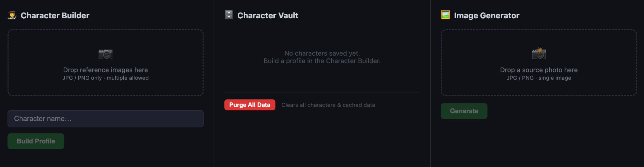Click the Character Vault file cabinet icon
The height and width of the screenshot is (167, 644).
pyautogui.click(x=229, y=15)
